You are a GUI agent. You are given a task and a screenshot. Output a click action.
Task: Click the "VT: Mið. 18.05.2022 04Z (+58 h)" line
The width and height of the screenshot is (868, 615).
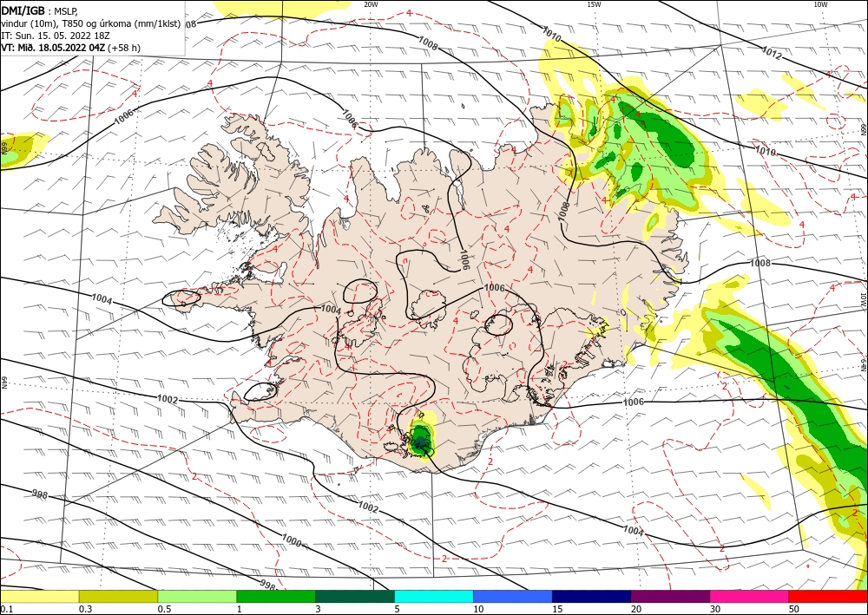coord(71,48)
